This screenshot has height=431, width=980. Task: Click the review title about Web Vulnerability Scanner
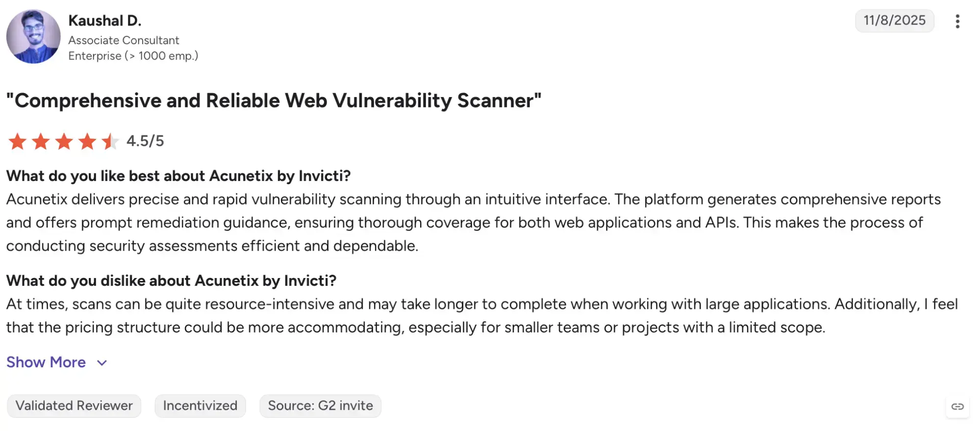point(274,101)
